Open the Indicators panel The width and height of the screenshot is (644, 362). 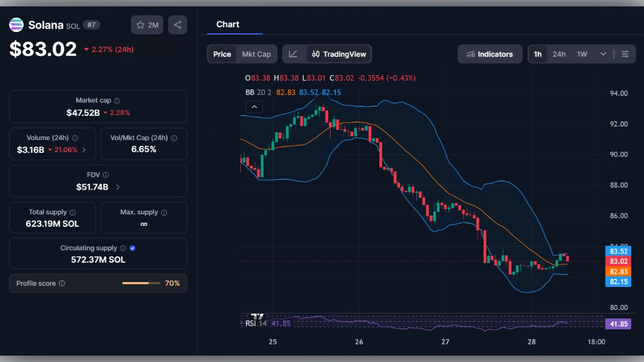[x=489, y=54]
